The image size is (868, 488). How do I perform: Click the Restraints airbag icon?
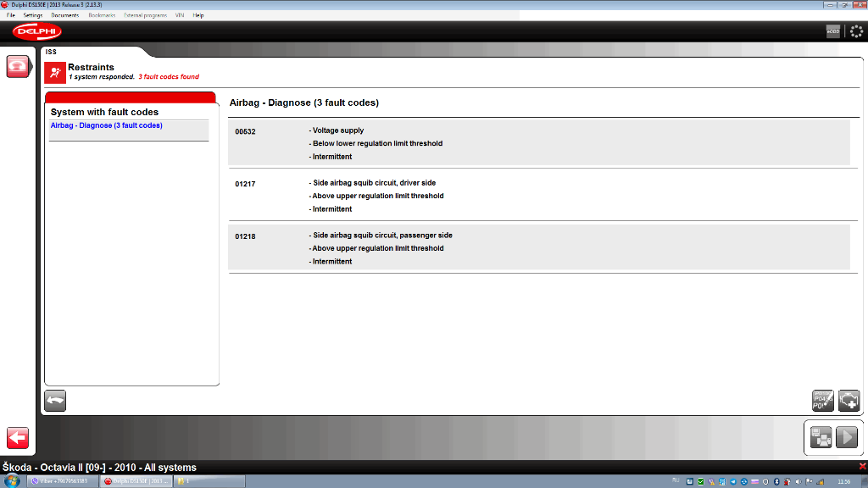pyautogui.click(x=55, y=73)
